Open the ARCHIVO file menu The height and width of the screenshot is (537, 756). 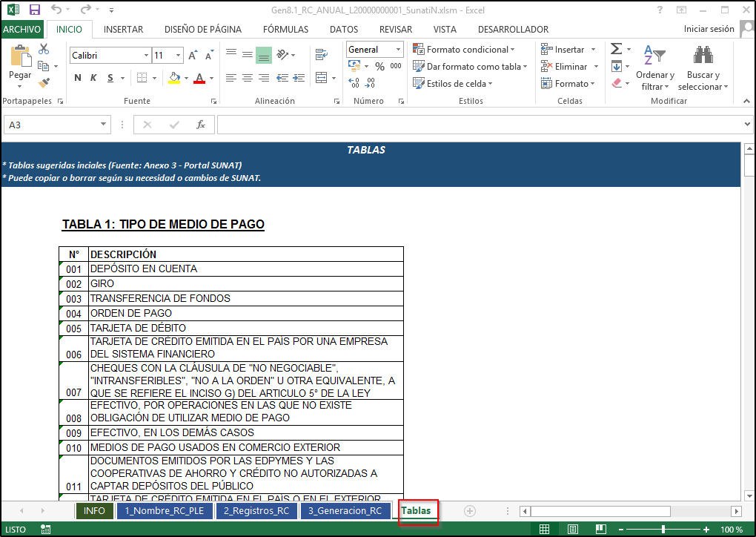coord(21,30)
